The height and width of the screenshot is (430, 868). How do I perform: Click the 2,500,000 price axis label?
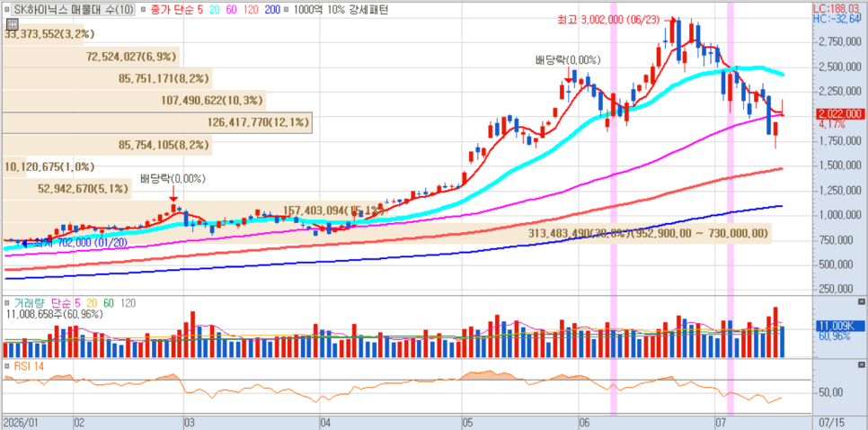click(x=841, y=67)
